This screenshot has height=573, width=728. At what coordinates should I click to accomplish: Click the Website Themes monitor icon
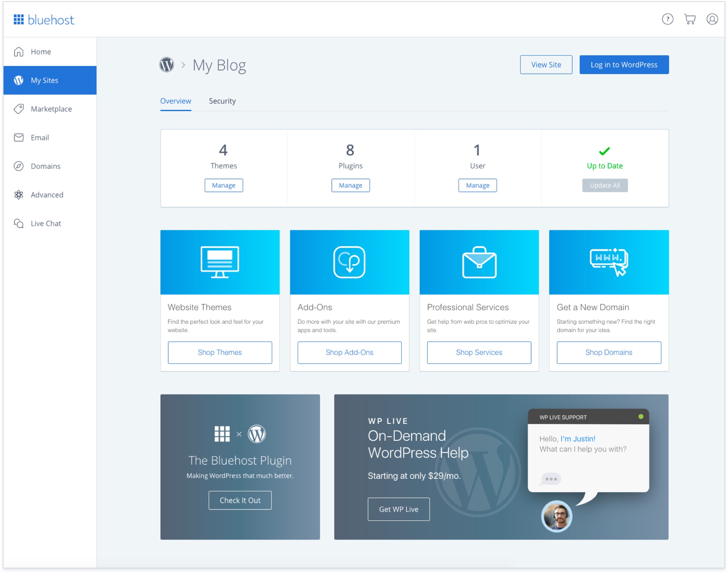point(220,262)
